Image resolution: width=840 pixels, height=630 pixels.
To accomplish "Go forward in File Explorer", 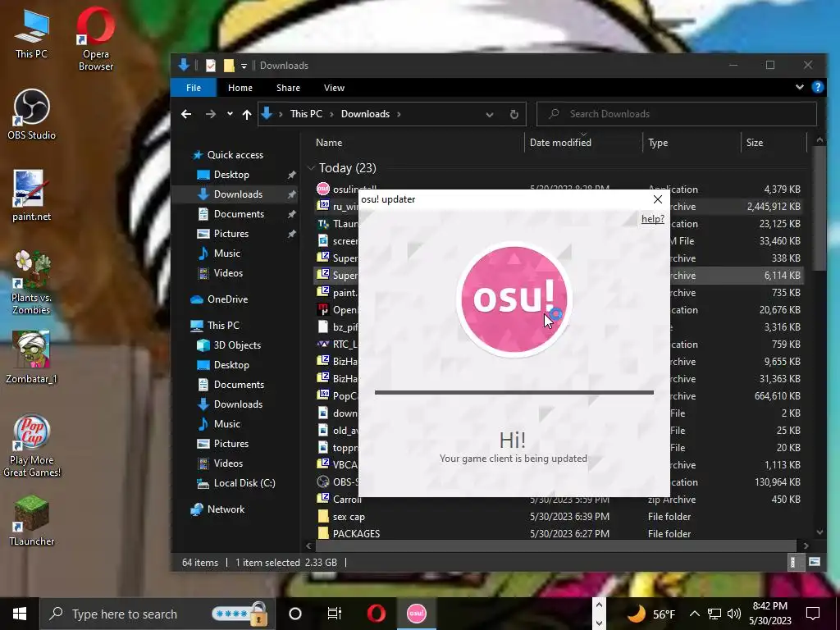I will click(x=211, y=114).
